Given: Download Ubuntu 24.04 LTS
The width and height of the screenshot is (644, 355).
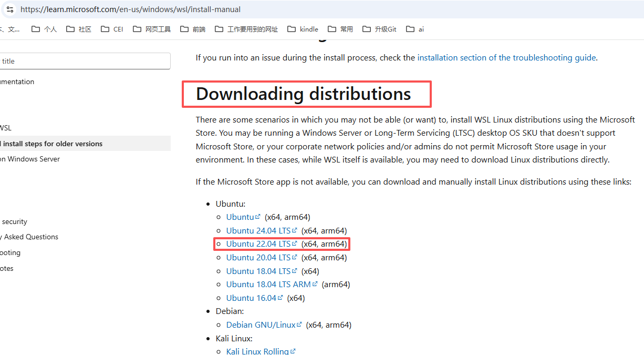Looking at the screenshot, I should click(262, 231).
